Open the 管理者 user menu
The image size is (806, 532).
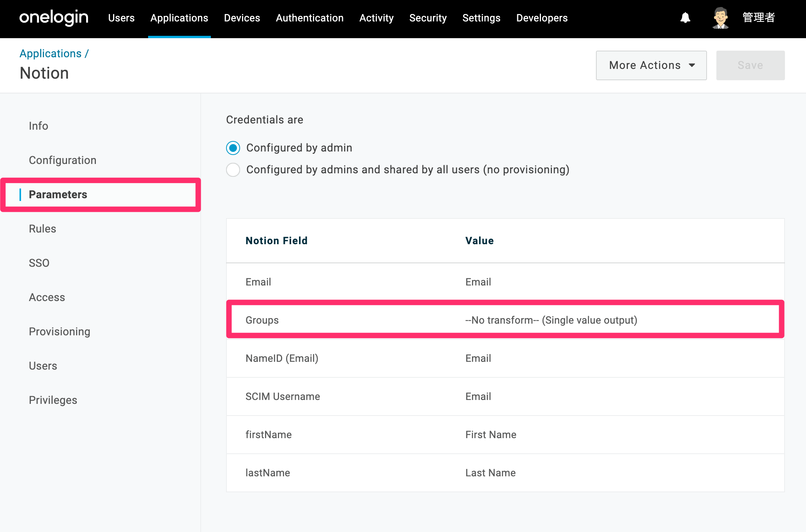click(758, 18)
